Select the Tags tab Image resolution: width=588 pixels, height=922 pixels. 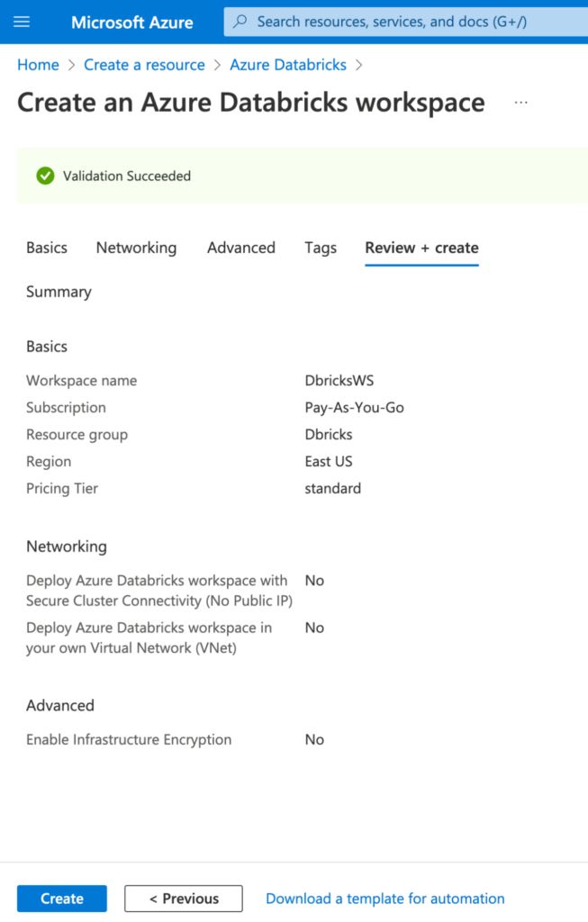[x=321, y=248]
